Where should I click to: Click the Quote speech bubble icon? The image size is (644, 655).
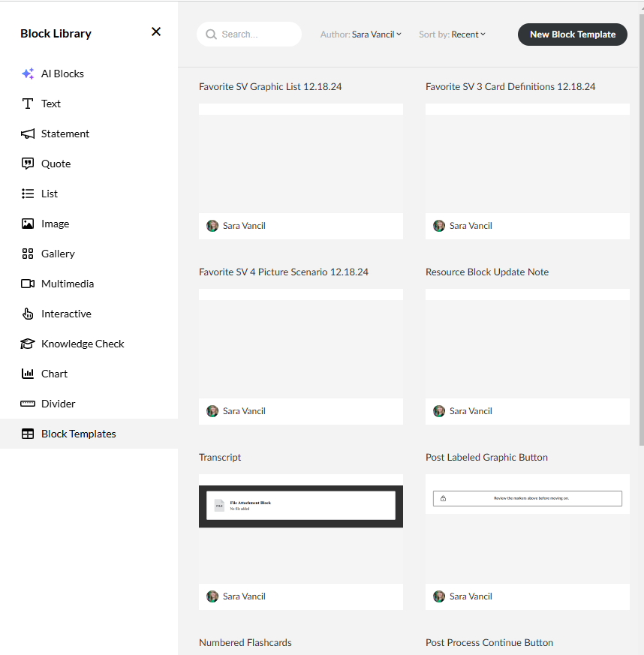click(x=28, y=164)
